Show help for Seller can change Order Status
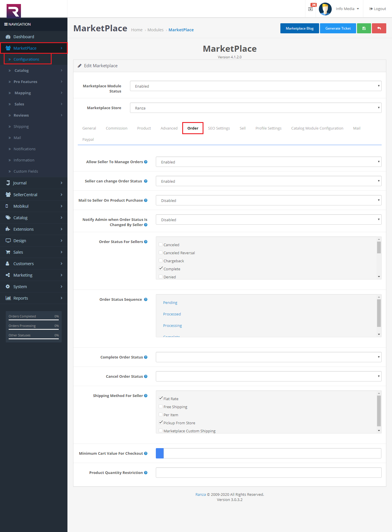The image size is (392, 532). [x=146, y=181]
